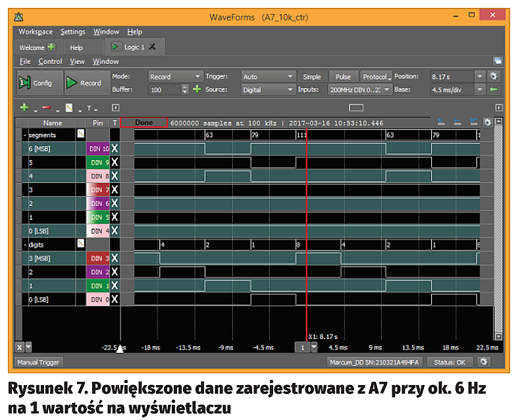Viewport: 518px width, 420px height.
Task: Toggle trigger X for DIN 0 signal
Action: pos(115,299)
